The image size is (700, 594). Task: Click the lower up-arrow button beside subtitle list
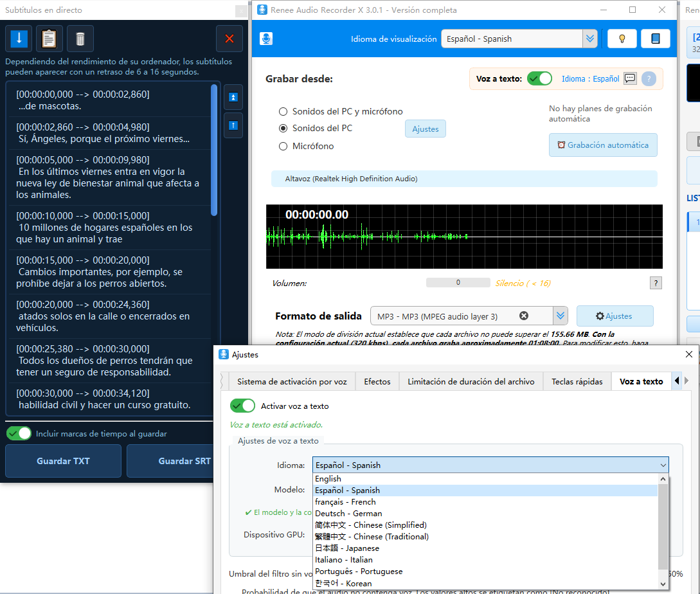(x=233, y=125)
